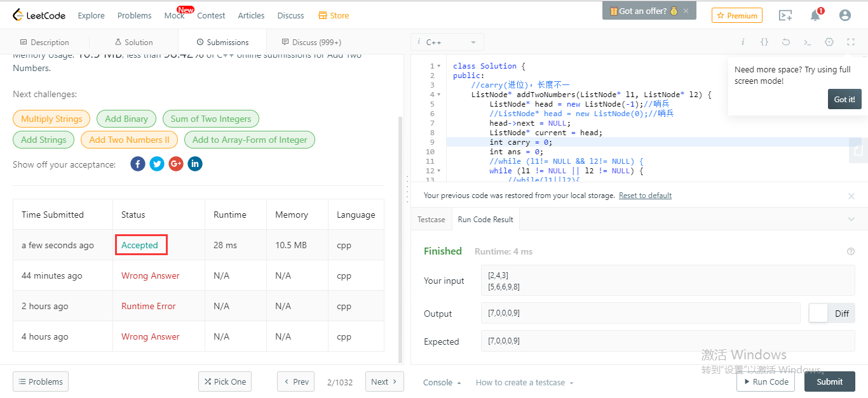Open the editor terminal shortcut icon

(808, 42)
